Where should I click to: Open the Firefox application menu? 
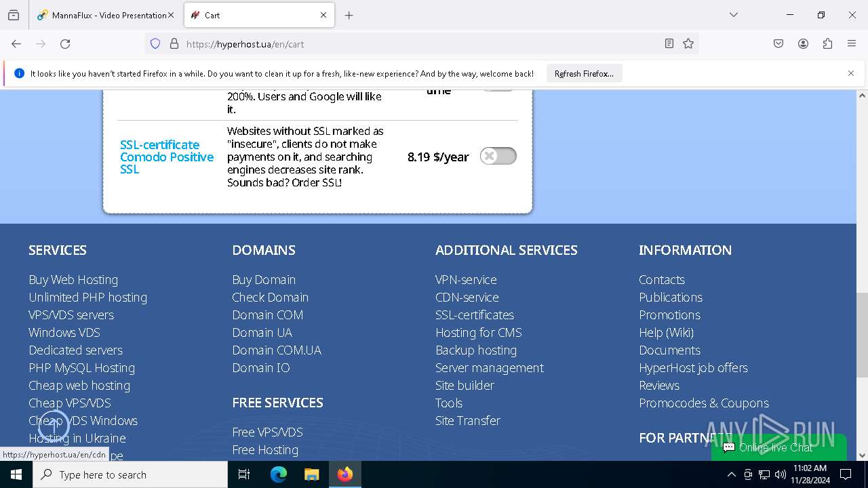(x=852, y=44)
